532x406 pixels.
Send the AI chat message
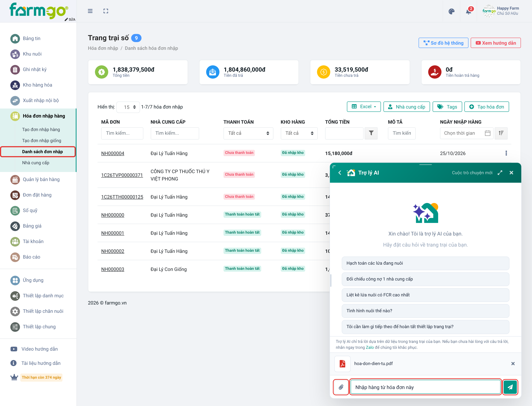[510, 387]
